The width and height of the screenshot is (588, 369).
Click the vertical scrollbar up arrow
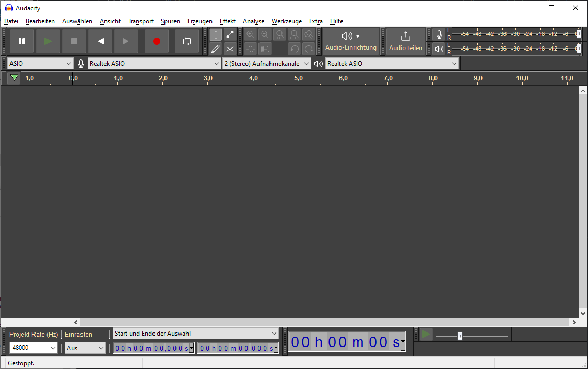[x=583, y=91]
